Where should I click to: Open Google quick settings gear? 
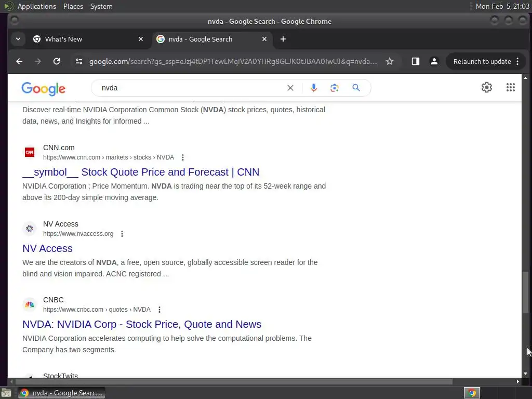pyautogui.click(x=486, y=87)
